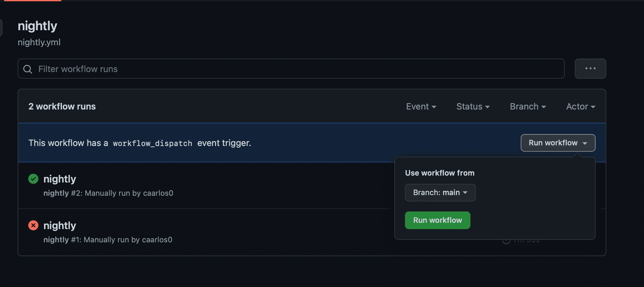Viewport: 644px width, 287px height.
Task: Click the 2 workflow runs header label
Action: tap(62, 106)
